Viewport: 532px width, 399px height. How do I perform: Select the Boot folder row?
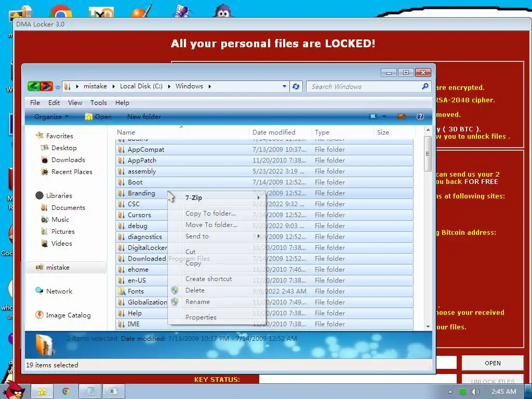[264, 182]
